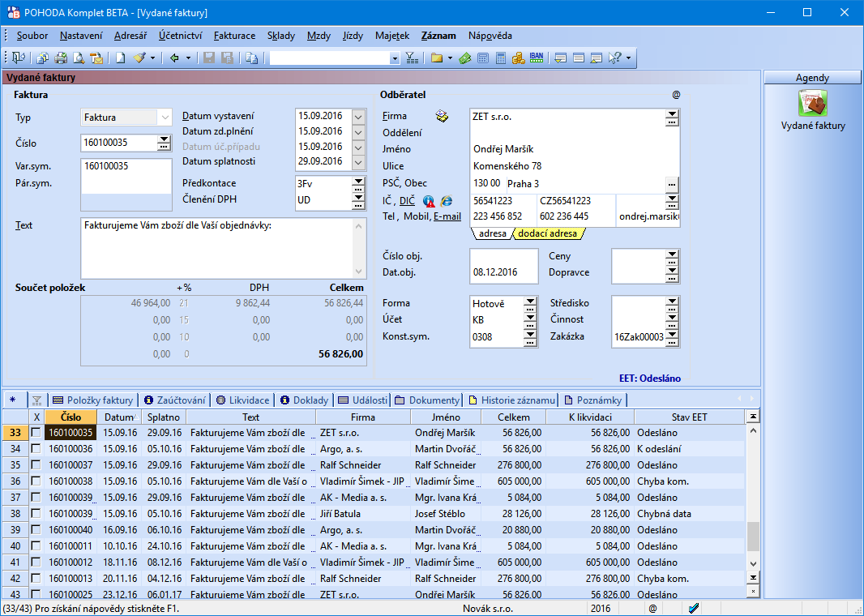The height and width of the screenshot is (616, 864).
Task: Click the dodací adresa tab
Action: [548, 233]
